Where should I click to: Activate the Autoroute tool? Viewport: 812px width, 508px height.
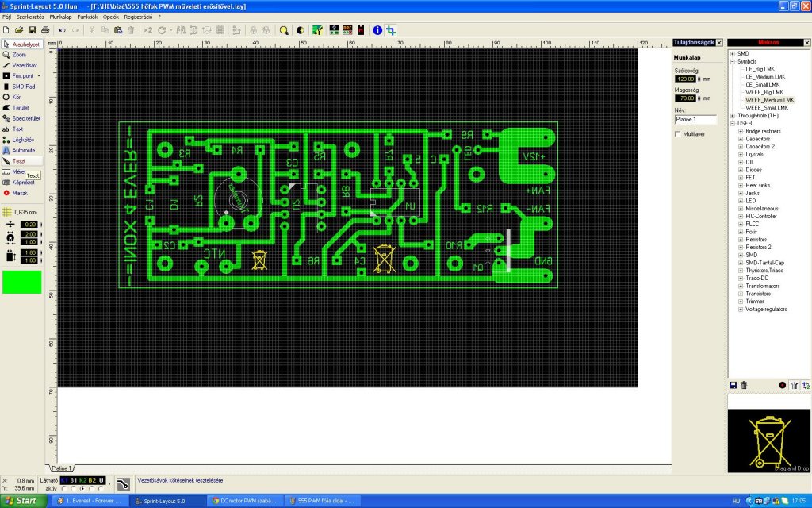(x=21, y=150)
